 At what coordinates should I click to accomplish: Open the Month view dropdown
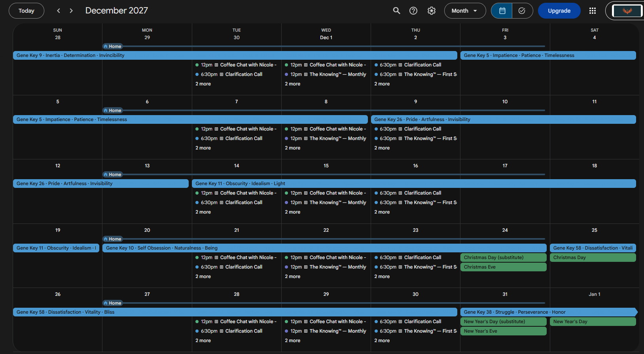click(x=465, y=11)
